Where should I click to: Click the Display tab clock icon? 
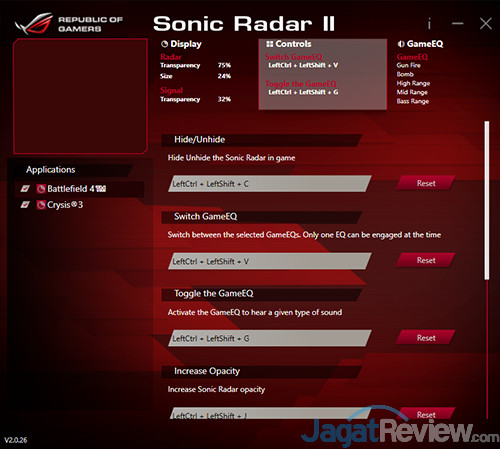[x=164, y=44]
